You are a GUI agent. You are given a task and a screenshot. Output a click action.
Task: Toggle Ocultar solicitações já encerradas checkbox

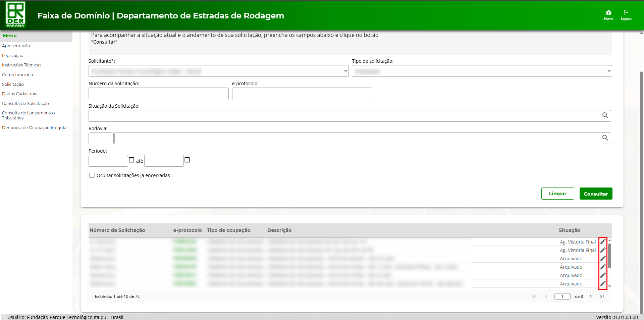click(x=92, y=175)
